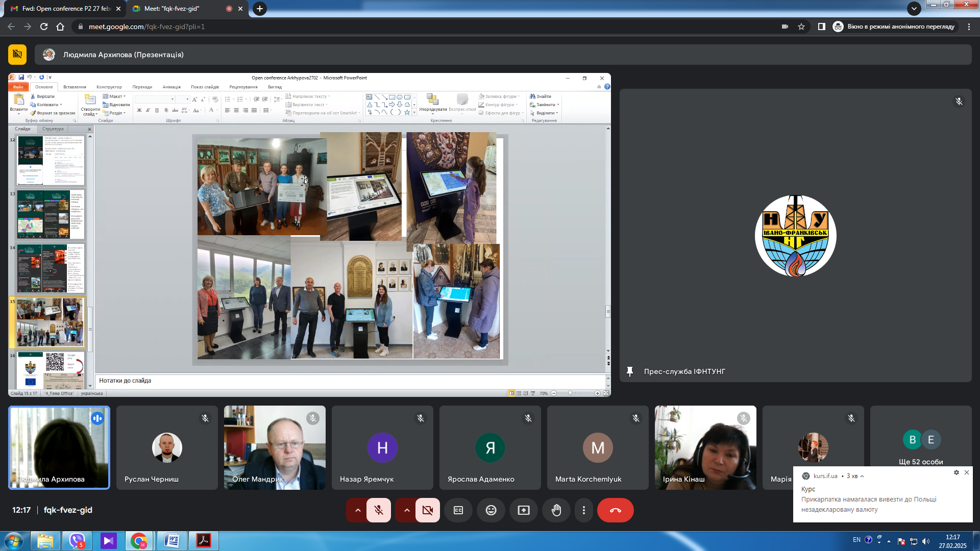Viewport: 980px width, 551px height.
Task: Click the incognito mode indicator chip
Action: [895, 27]
